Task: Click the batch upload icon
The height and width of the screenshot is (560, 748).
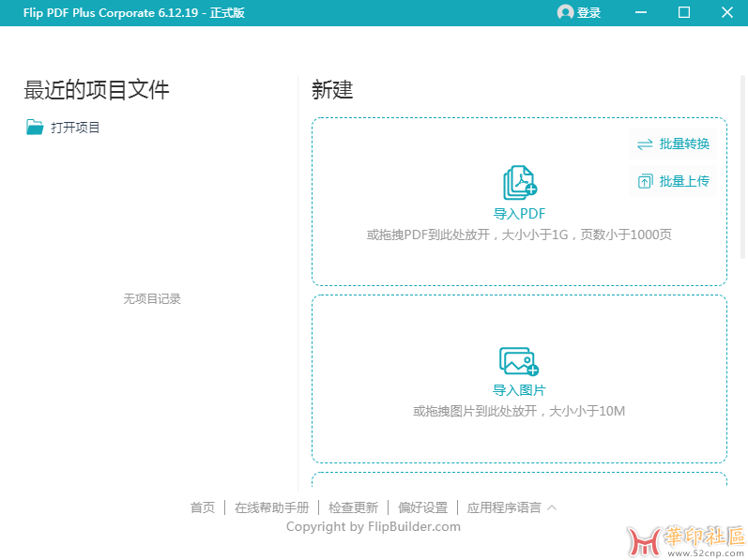Action: [x=645, y=181]
